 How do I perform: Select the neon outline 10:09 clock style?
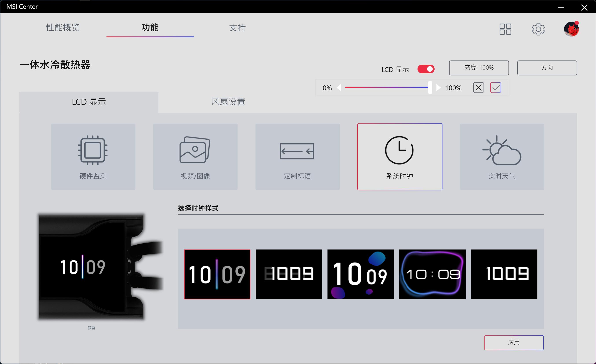432,274
